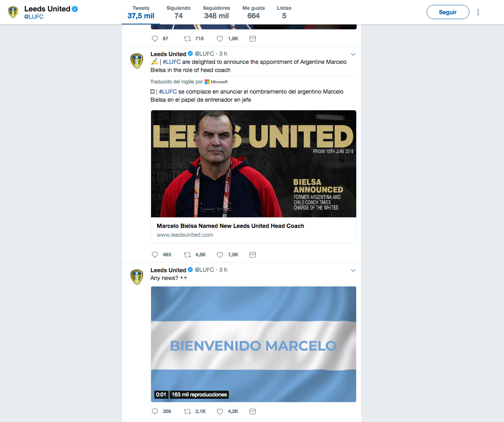Viewport: 504px width, 422px height.
Task: Open the three-dot profile options menu
Action: pyautogui.click(x=478, y=12)
